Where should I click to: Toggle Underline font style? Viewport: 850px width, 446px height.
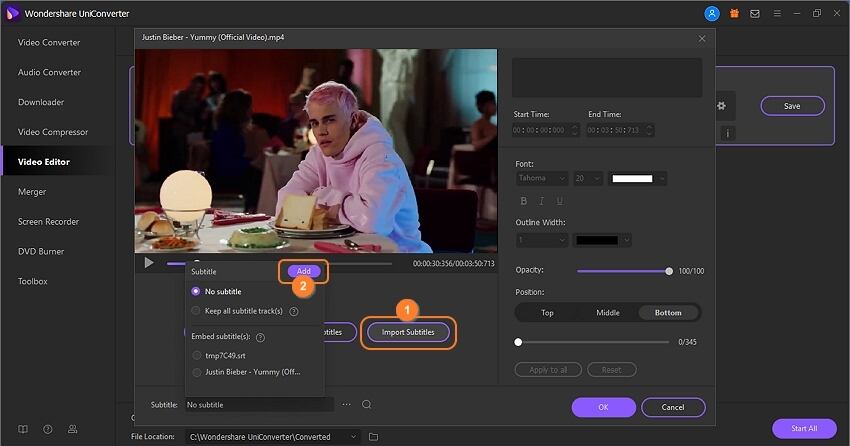559,201
